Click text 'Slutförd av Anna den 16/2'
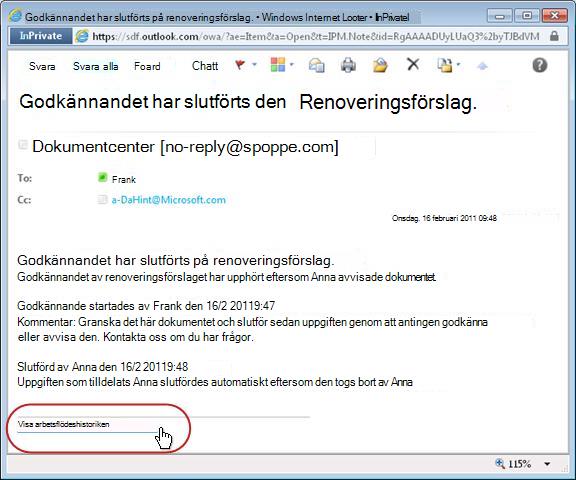The image size is (576, 480). [79, 367]
